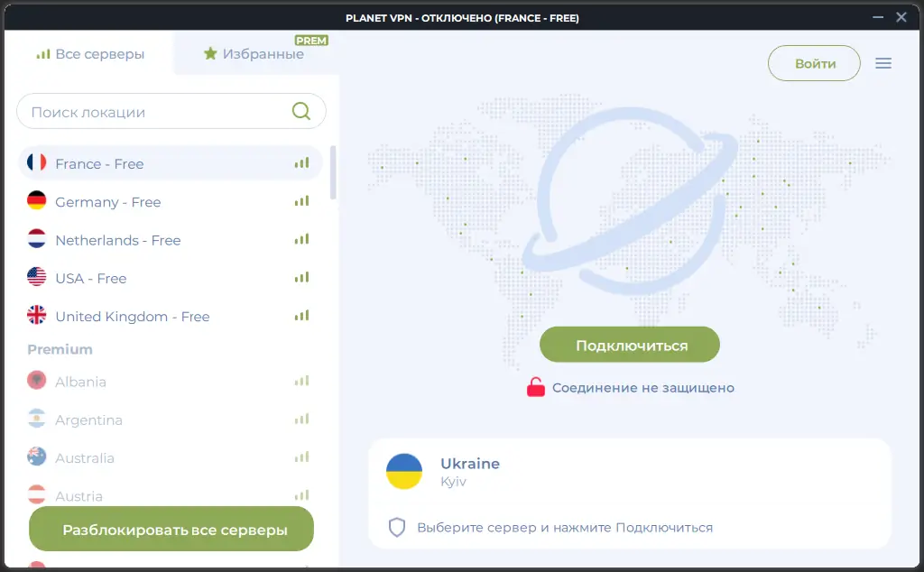924x572 pixels.
Task: Select the Australia premium server
Action: click(171, 457)
